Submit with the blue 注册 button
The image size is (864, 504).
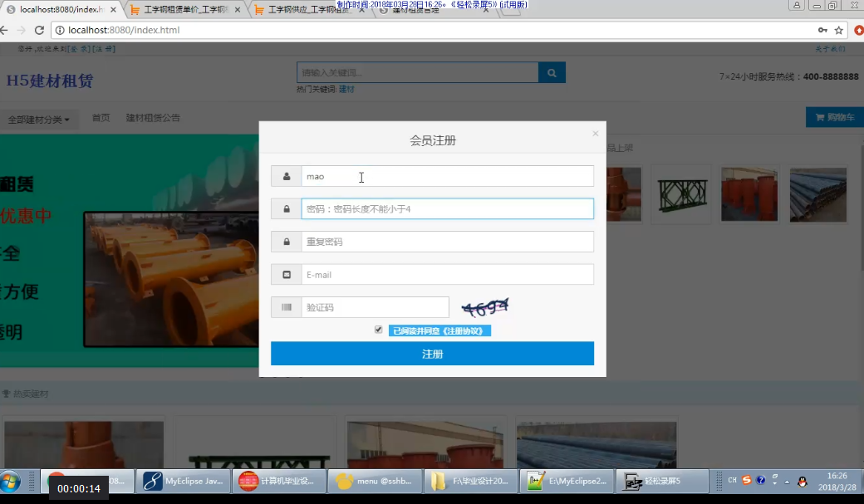coord(433,354)
